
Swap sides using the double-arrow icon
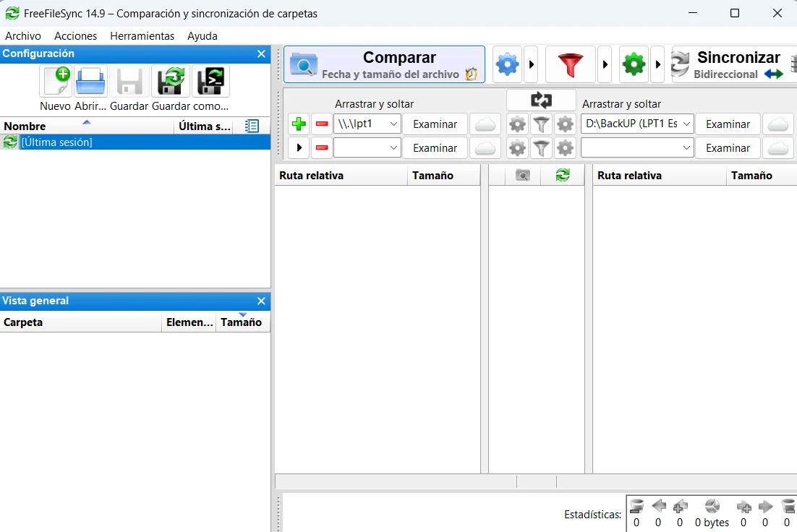(x=541, y=100)
